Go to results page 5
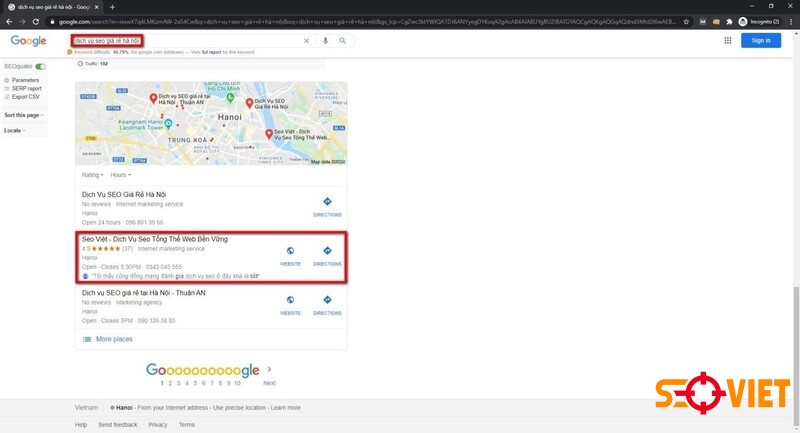800x433 pixels. tap(195, 383)
